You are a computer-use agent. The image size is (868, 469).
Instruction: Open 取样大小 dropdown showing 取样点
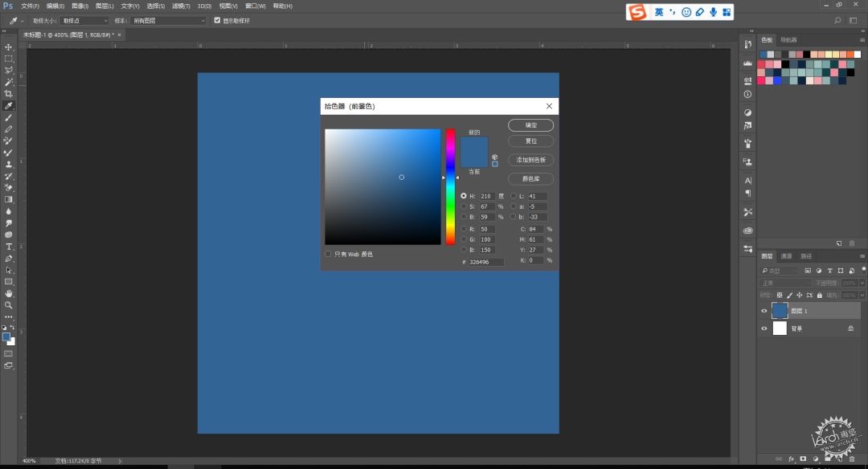point(84,20)
